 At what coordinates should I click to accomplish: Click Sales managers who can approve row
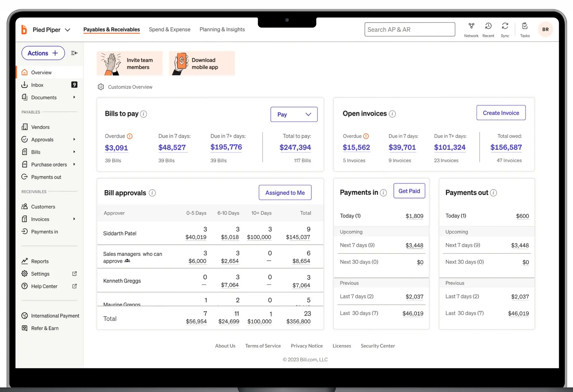pyautogui.click(x=210, y=257)
